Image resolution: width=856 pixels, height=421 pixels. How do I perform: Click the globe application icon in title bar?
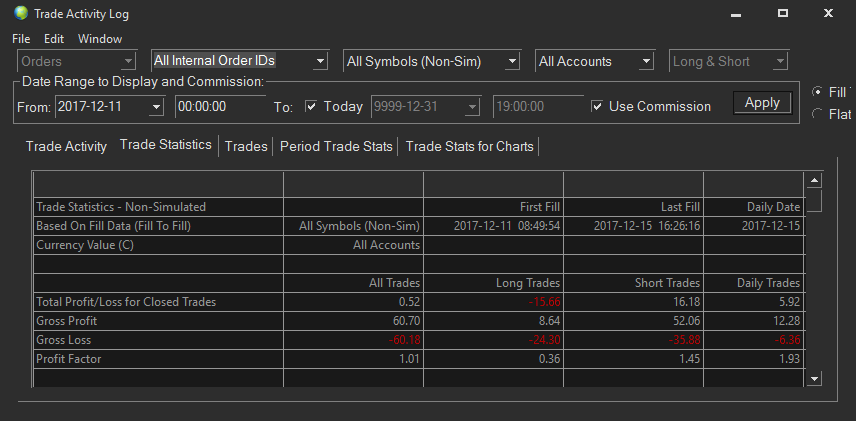click(x=21, y=13)
